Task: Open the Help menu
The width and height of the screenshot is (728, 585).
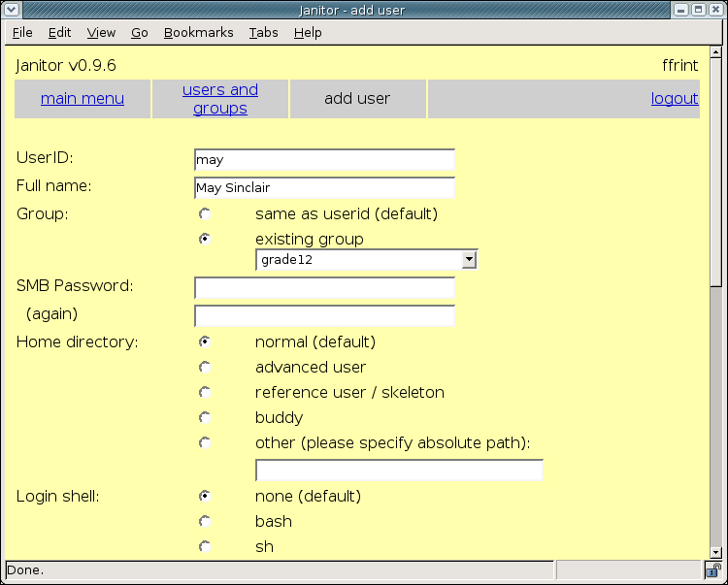Action: pos(308,32)
